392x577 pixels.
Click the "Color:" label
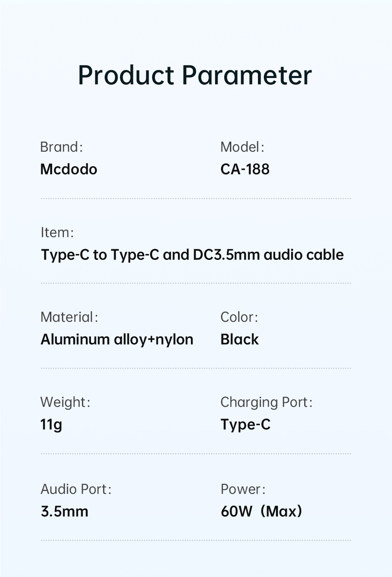click(239, 317)
